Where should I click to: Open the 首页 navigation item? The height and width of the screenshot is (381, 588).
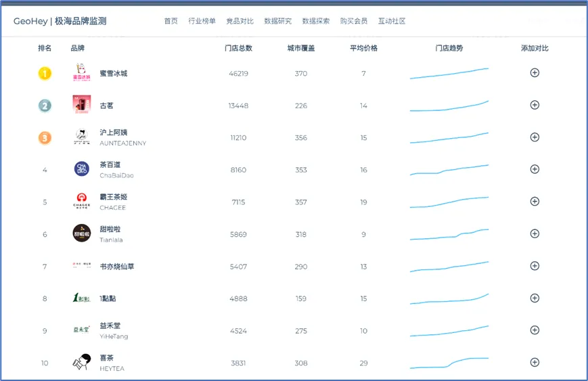(x=171, y=21)
